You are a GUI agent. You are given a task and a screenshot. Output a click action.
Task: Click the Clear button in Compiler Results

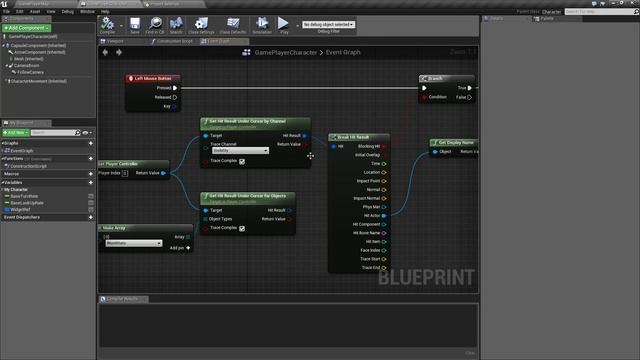click(x=470, y=353)
